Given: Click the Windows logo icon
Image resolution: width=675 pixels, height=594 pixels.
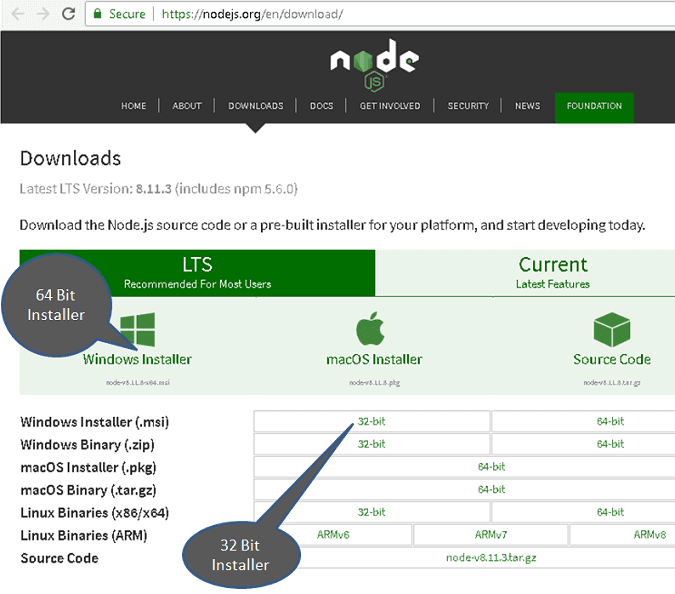Looking at the screenshot, I should click(137, 330).
